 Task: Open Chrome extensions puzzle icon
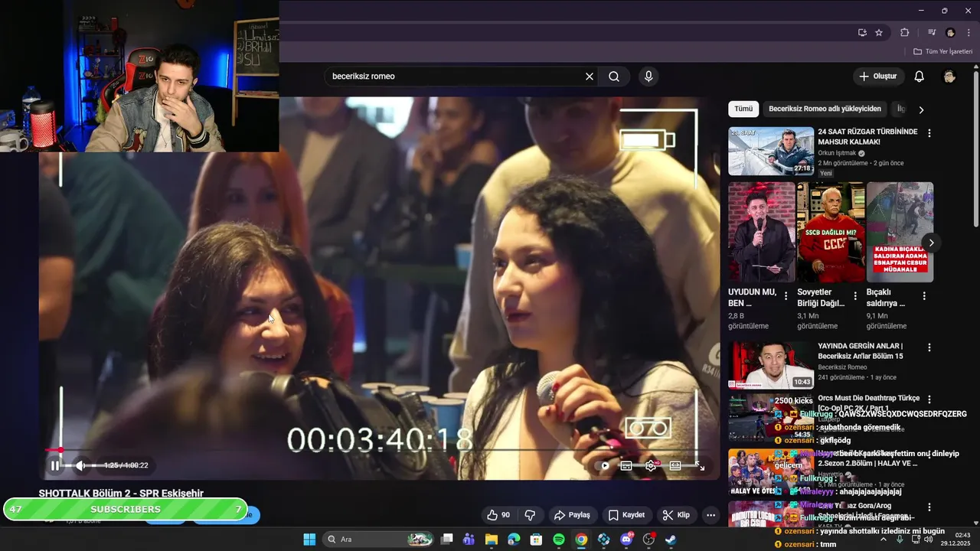[x=904, y=32]
